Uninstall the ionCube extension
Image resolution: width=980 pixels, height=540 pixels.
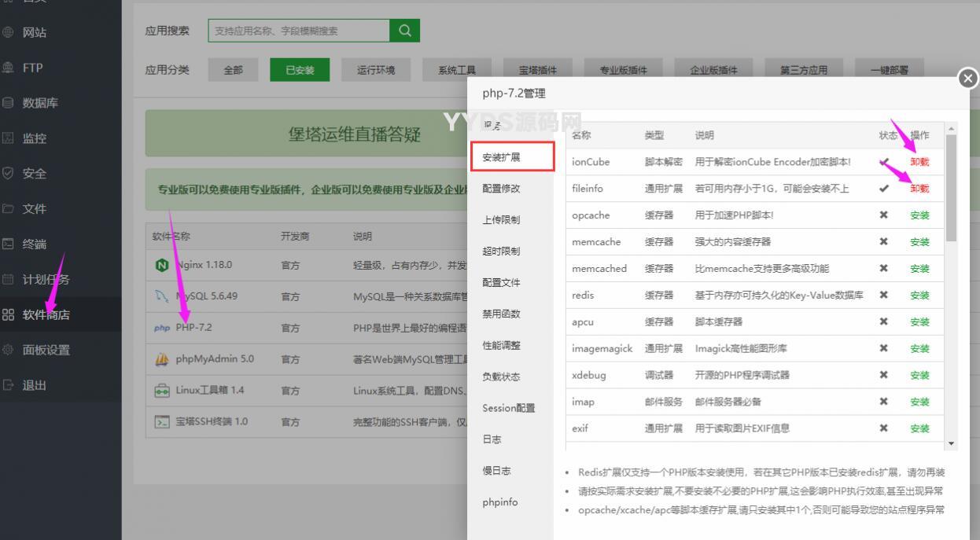[x=919, y=162]
